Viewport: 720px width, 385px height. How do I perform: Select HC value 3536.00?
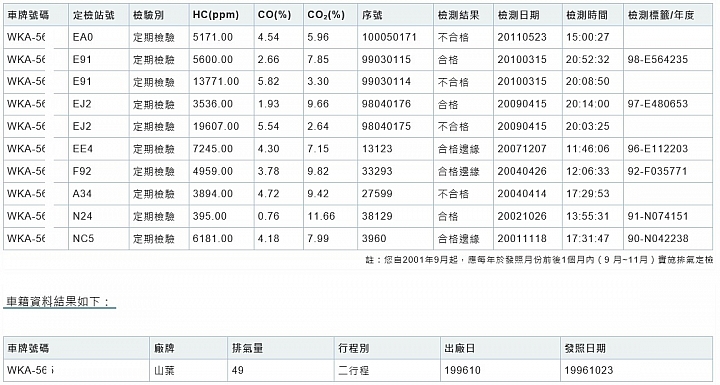[213, 104]
